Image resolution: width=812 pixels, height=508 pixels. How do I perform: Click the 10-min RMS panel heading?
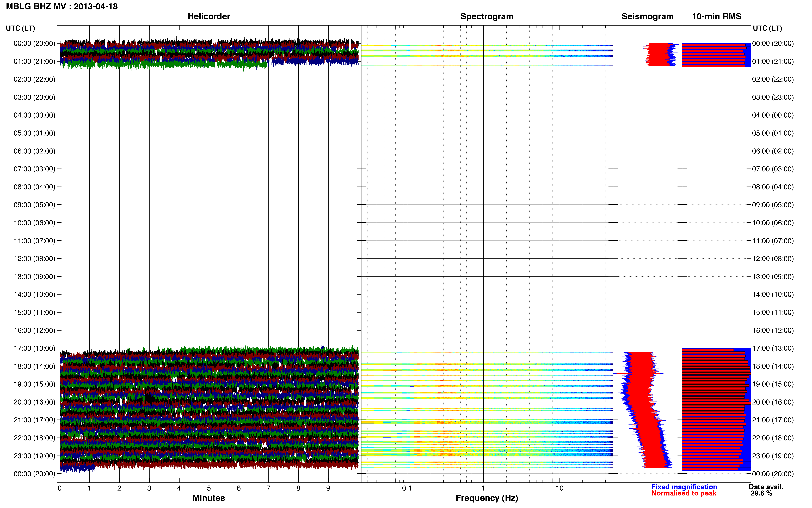pos(716,16)
